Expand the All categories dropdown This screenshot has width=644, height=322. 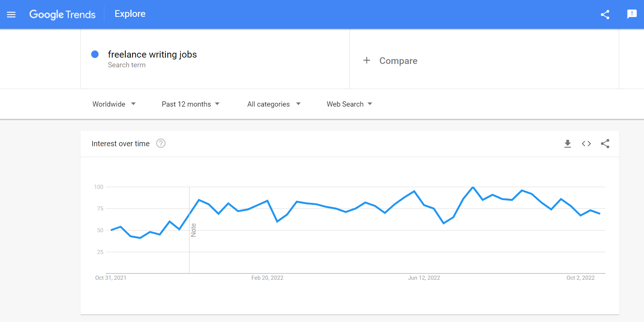(274, 104)
